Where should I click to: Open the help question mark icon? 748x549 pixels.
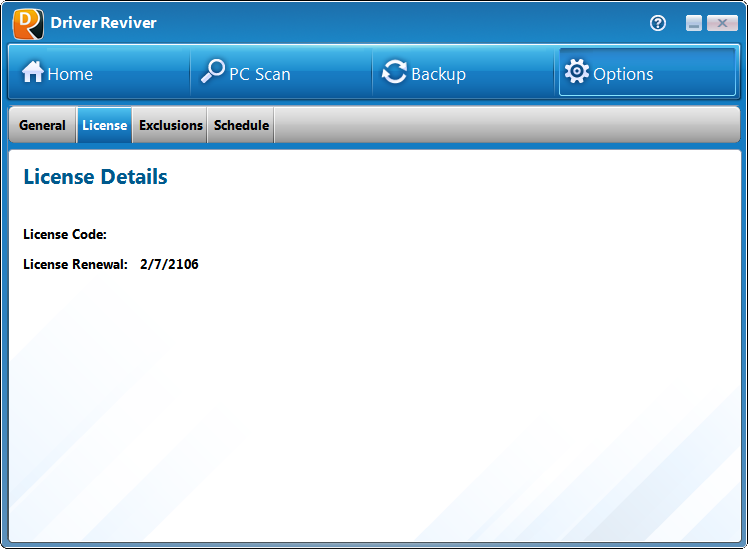coord(658,23)
